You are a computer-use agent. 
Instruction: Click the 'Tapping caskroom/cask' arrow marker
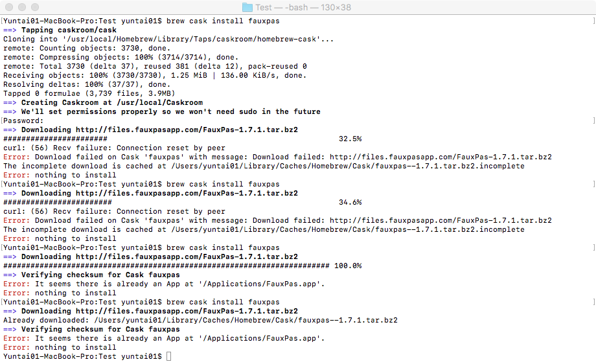[10, 30]
